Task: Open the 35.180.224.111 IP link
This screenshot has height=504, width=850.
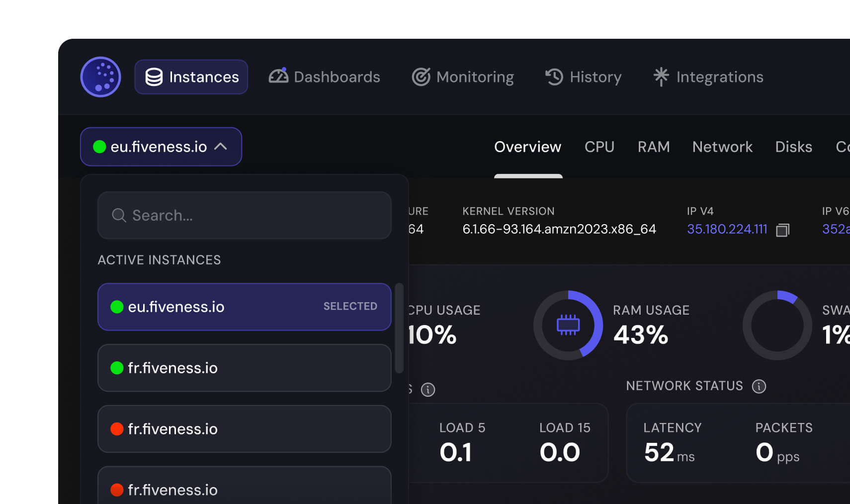Action: pyautogui.click(x=727, y=229)
